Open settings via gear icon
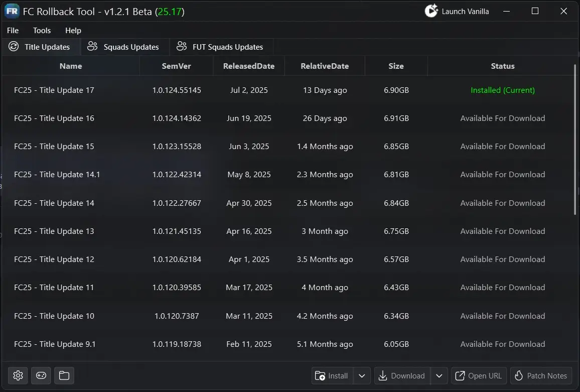The height and width of the screenshot is (392, 580). 18,375
